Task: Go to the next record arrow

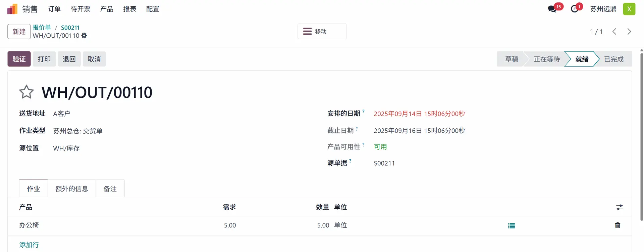Action: coord(629,32)
